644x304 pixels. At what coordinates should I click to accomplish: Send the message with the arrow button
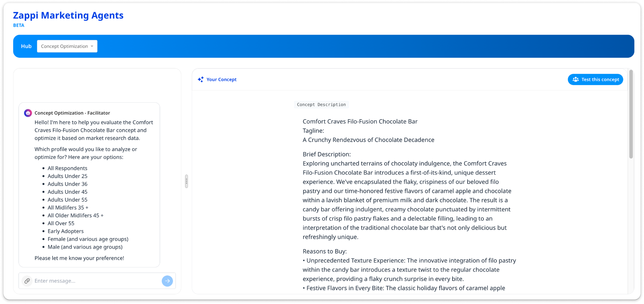(167, 281)
